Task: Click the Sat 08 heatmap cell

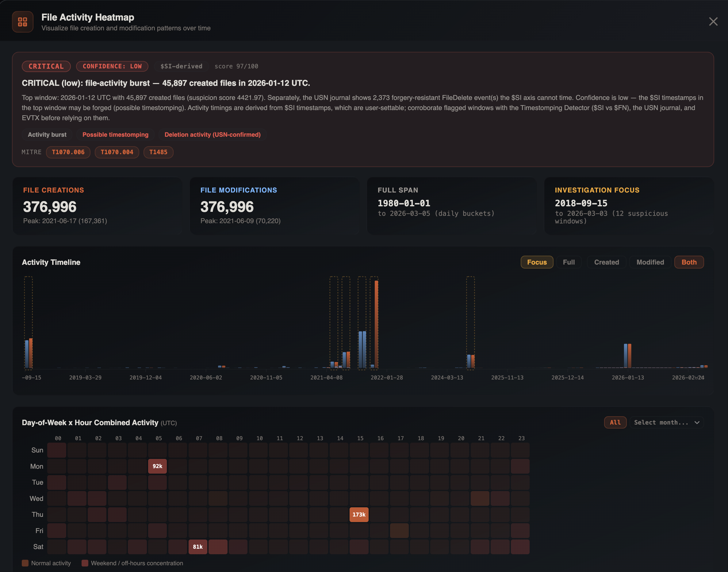Action: point(218,547)
